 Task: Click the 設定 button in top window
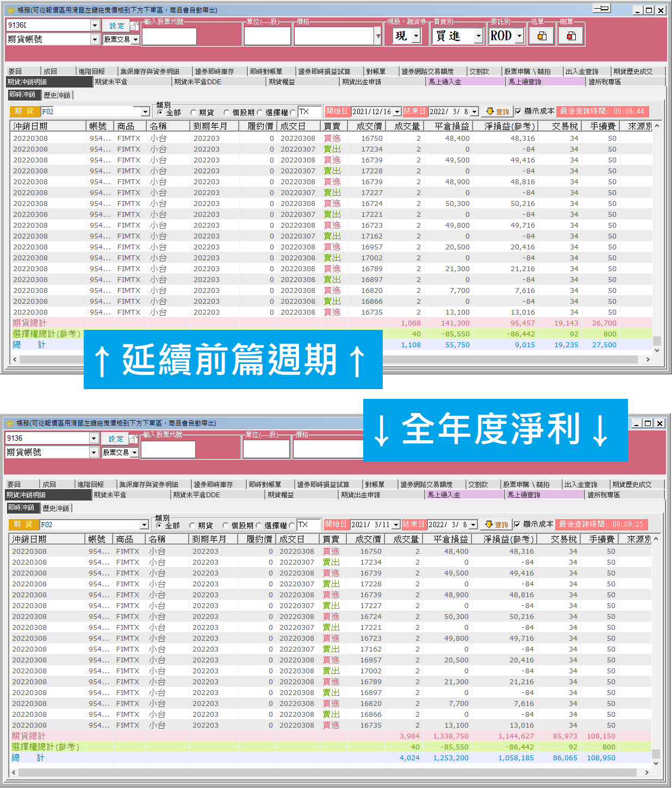[x=117, y=26]
